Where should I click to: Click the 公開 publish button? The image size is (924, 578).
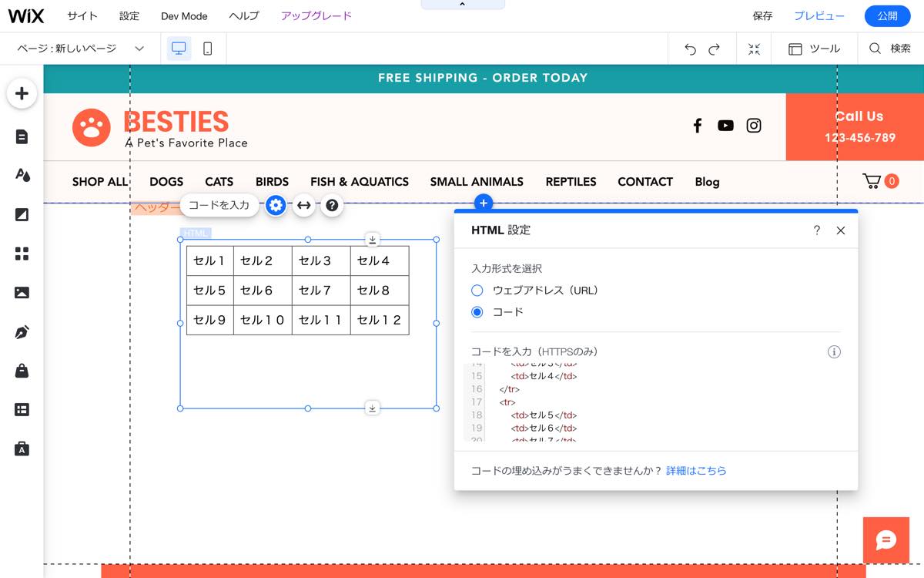click(887, 15)
